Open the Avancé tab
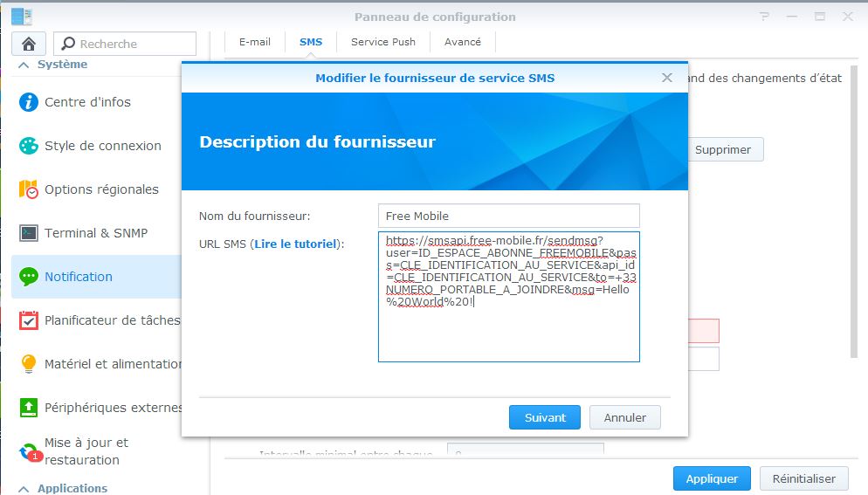868x495 pixels. click(462, 42)
